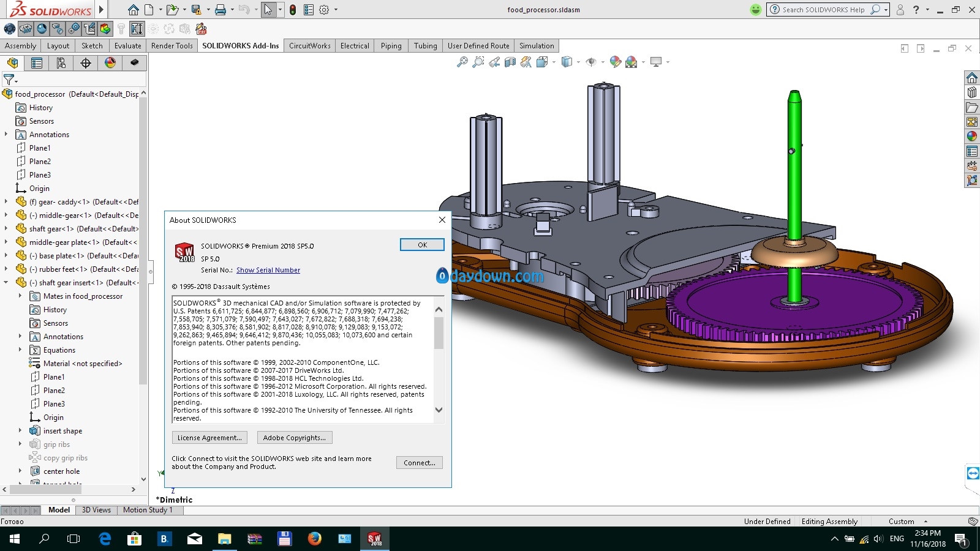Click the Zoom to Fit magnifier icon
Screen dimensions: 980x551
(462, 62)
